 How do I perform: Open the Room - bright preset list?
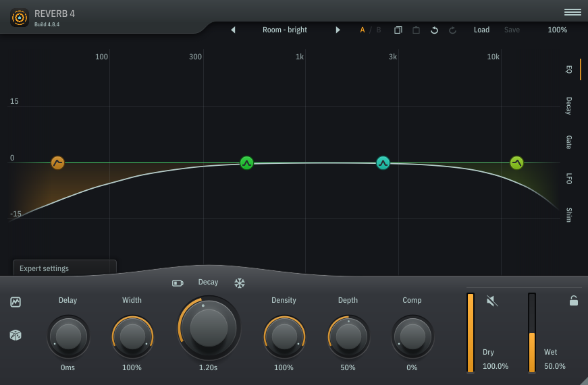click(x=284, y=30)
